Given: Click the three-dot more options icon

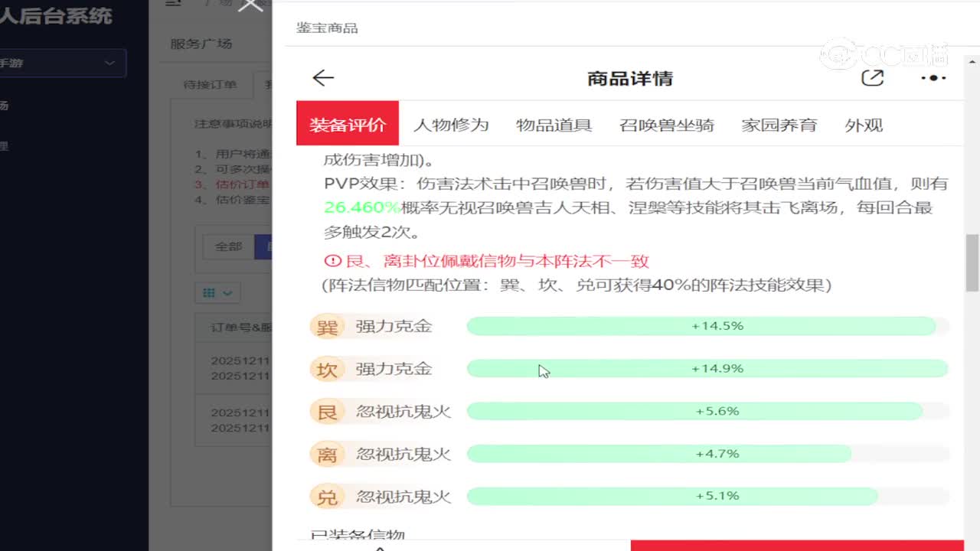Looking at the screenshot, I should (x=932, y=77).
